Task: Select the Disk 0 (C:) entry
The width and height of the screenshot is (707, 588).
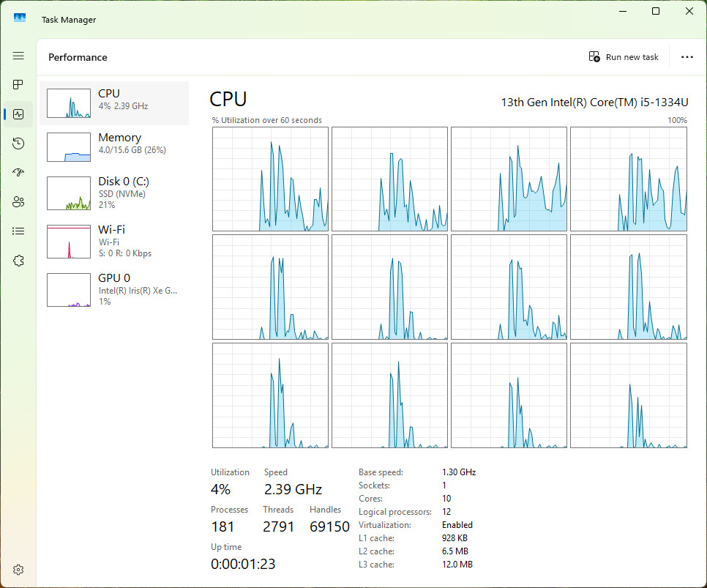Action: coord(114,193)
